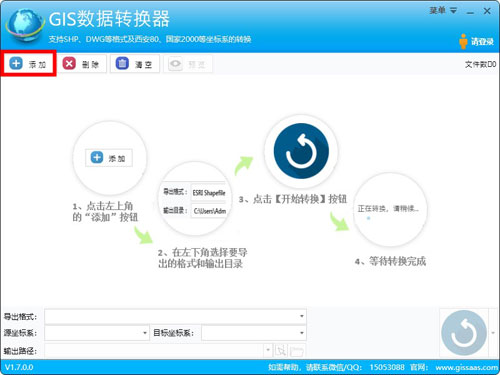Viewport: 500px width, 375px height.
Task: Click the greyed 预览 (preview) eye button
Action: pyautogui.click(x=188, y=64)
